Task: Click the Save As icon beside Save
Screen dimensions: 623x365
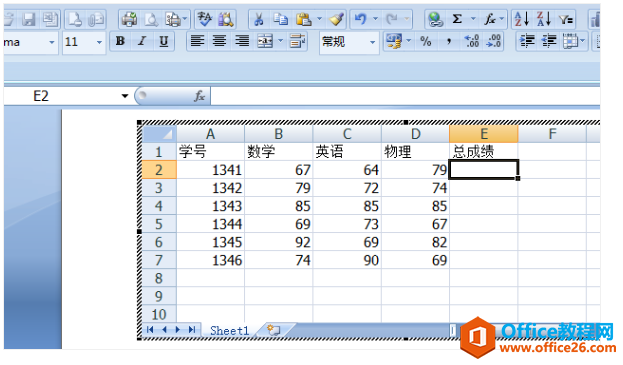Action: click(x=50, y=19)
